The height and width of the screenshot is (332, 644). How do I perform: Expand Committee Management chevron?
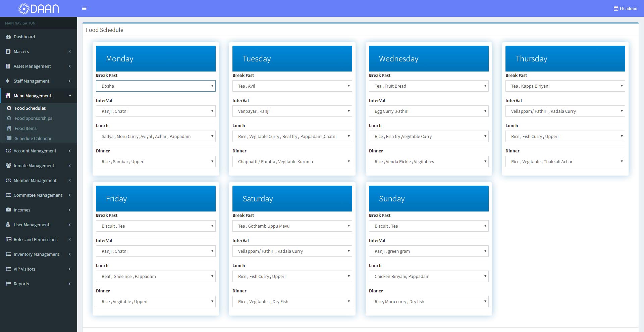70,195
